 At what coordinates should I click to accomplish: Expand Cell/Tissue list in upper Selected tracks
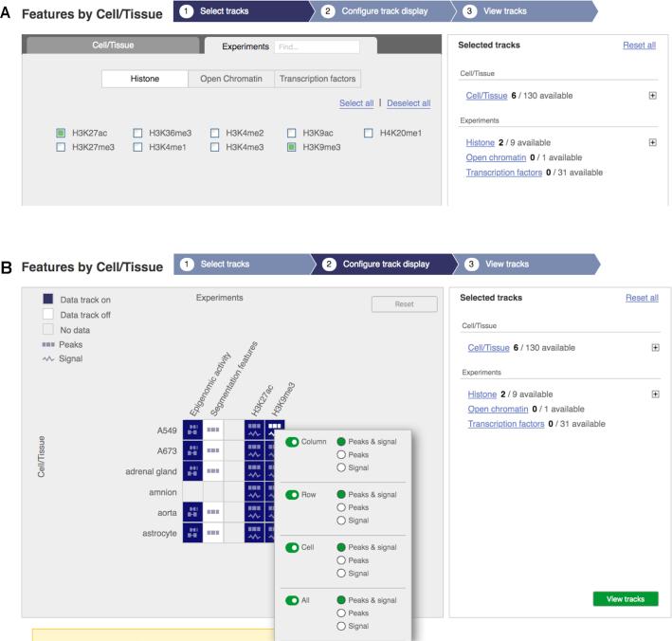(652, 95)
